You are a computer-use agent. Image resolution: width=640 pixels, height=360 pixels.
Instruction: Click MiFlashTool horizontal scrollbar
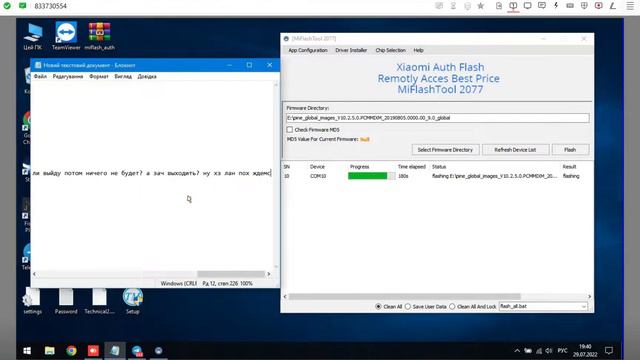click(404, 297)
